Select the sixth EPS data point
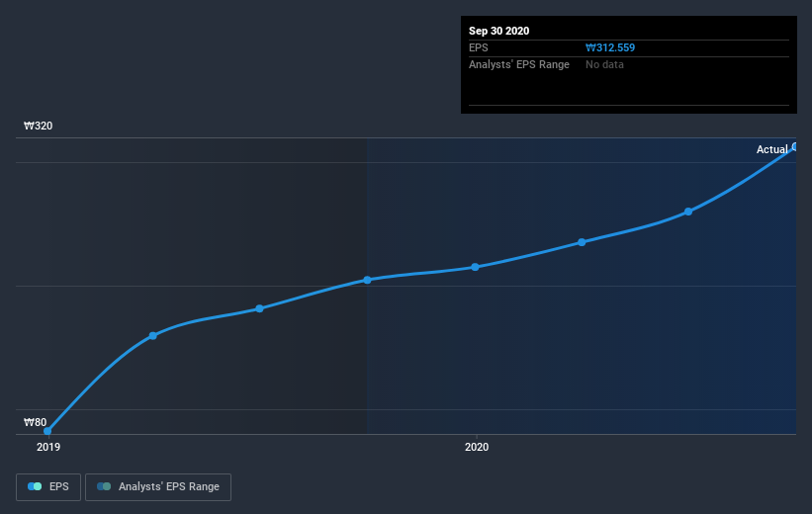Viewport: 812px width, 514px height. coord(582,242)
